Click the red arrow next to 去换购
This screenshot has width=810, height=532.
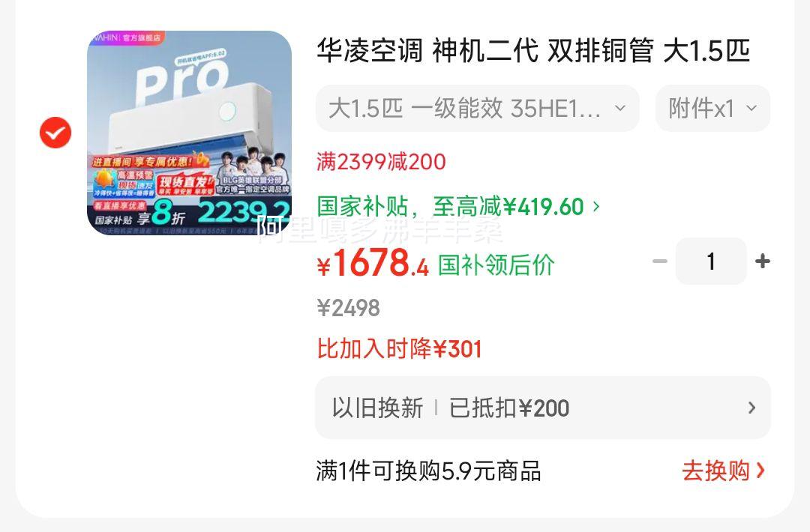[760, 471]
